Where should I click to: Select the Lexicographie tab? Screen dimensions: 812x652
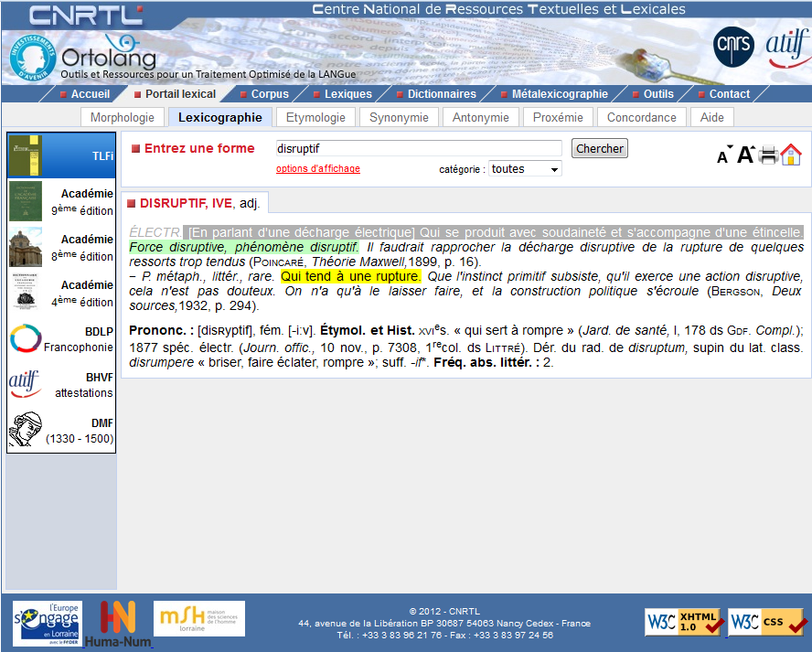click(220, 117)
